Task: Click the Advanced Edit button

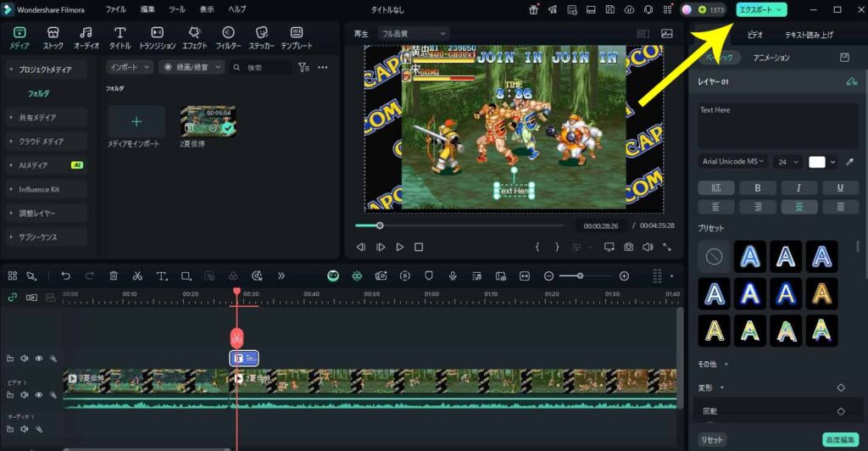Action: coord(840,439)
